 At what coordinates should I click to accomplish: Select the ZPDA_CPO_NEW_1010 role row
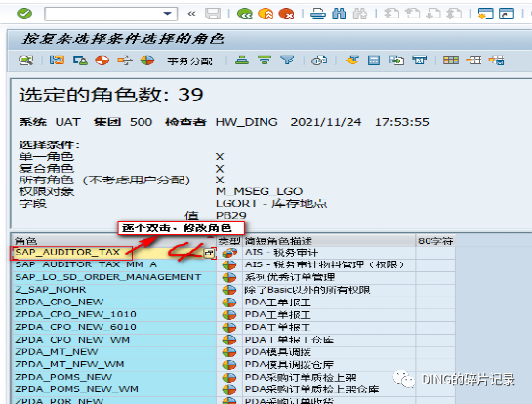pyautogui.click(x=114, y=314)
